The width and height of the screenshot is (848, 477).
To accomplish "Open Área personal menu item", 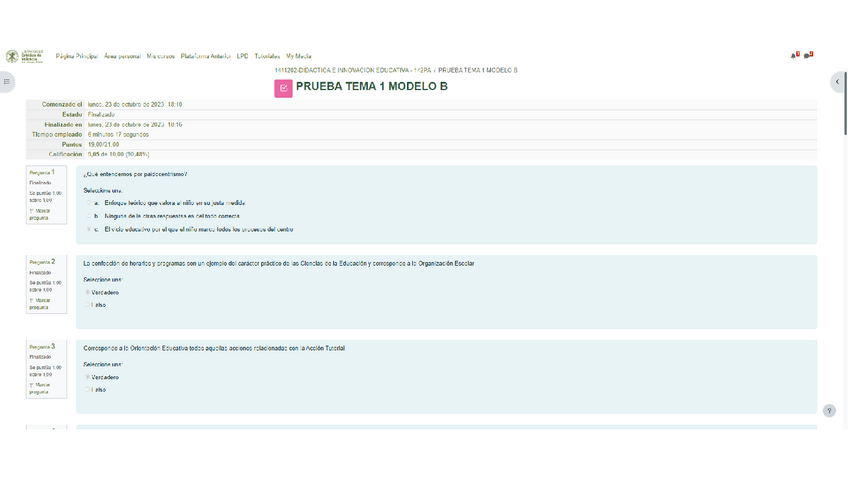I will click(x=122, y=56).
